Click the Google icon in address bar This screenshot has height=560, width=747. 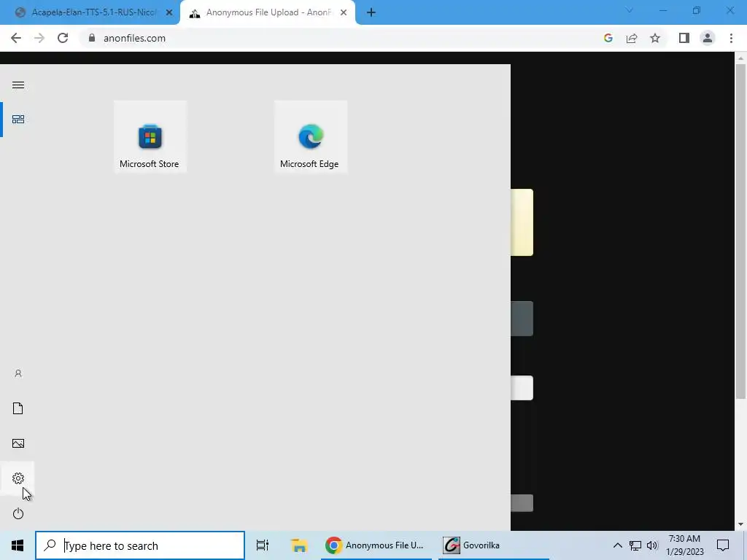608,38
